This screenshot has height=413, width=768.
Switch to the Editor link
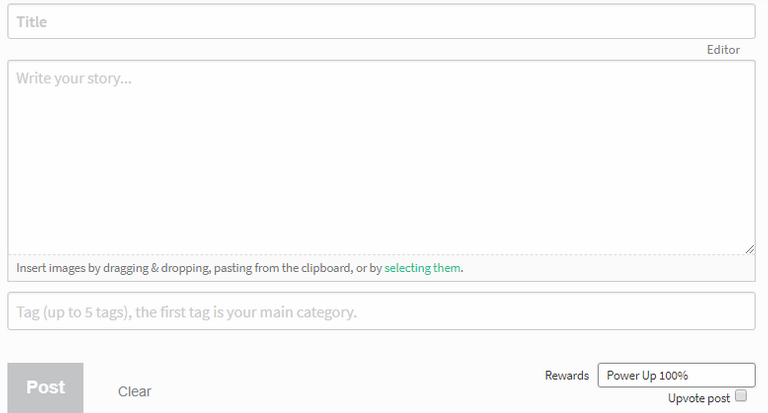point(723,50)
